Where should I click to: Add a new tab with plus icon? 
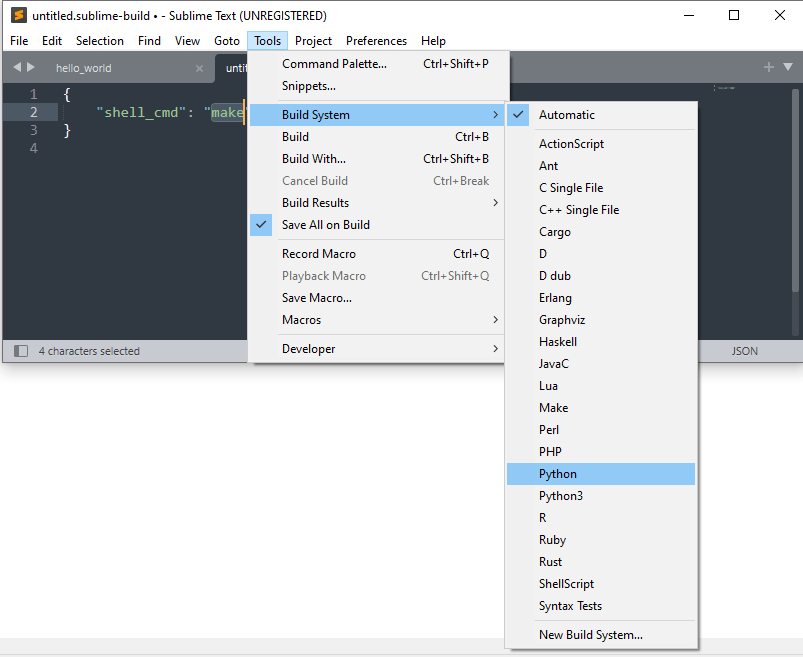coord(768,67)
